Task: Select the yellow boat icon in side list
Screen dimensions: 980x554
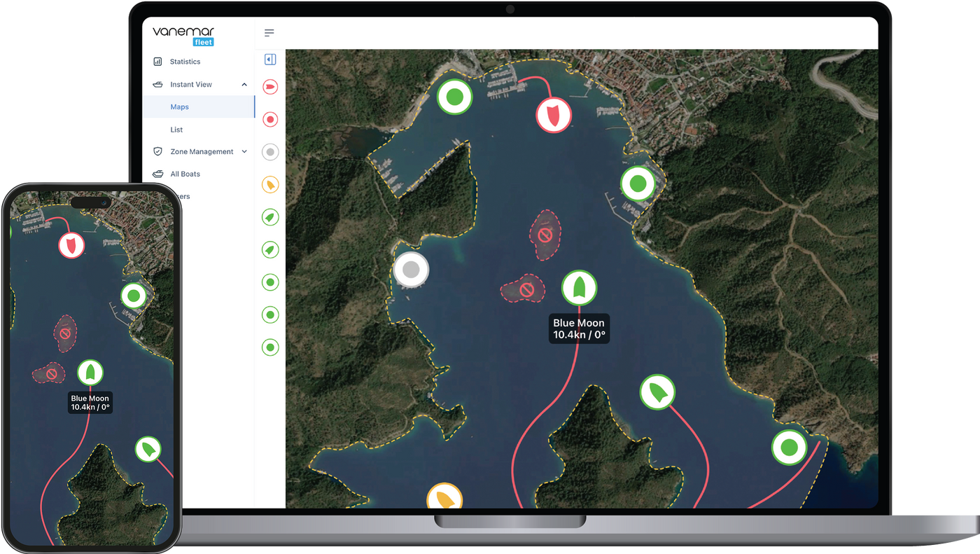Action: point(270,185)
